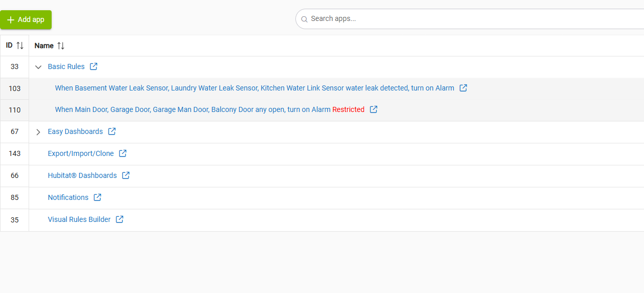Viewport: 644px width, 293px height.
Task: Click the Add app button
Action: [x=26, y=19]
